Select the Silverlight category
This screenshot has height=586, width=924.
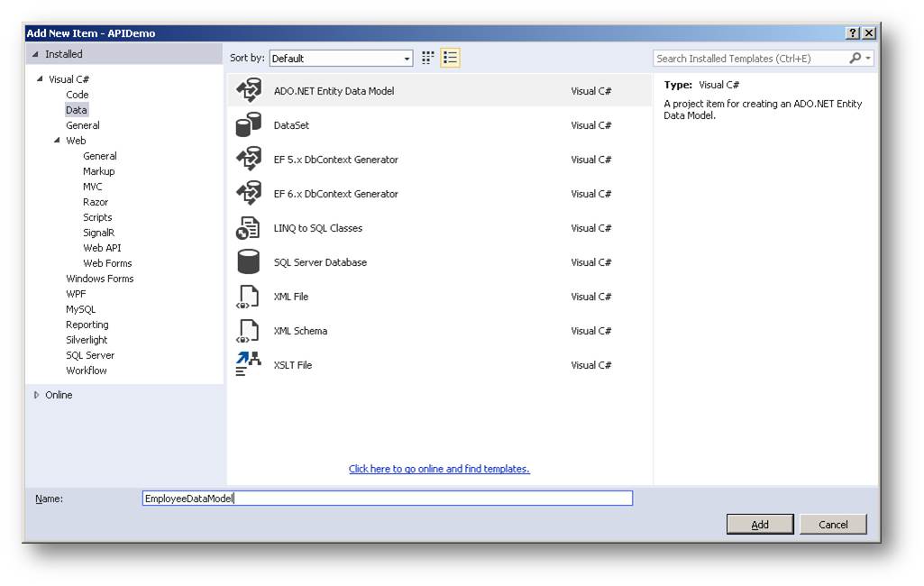coord(87,340)
